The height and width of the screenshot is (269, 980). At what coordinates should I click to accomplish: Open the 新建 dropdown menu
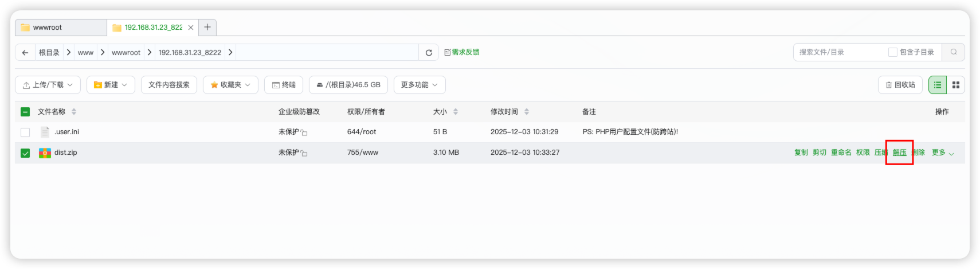[x=111, y=85]
